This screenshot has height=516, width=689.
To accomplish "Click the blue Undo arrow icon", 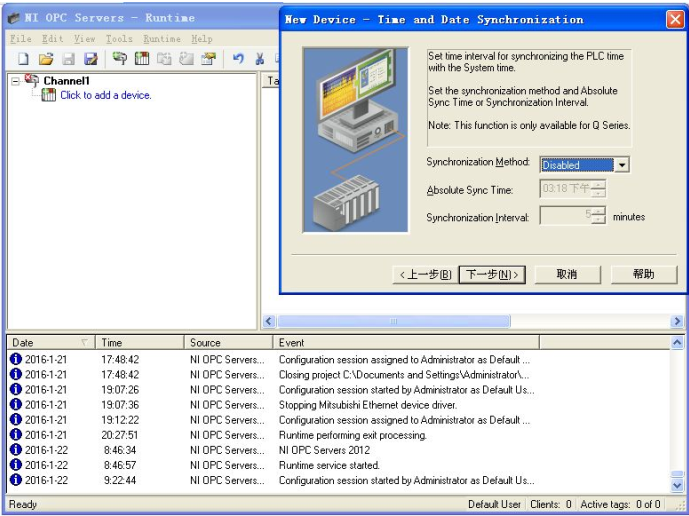I will coord(238,58).
